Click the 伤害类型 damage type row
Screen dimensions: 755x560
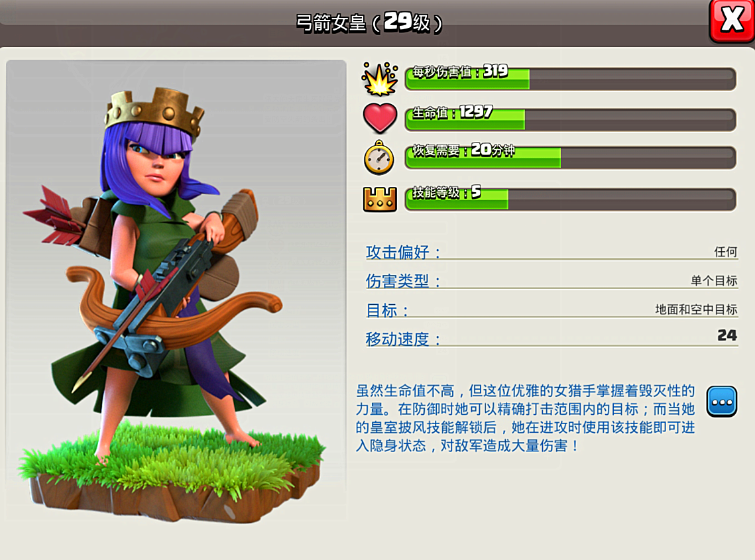tap(552, 281)
